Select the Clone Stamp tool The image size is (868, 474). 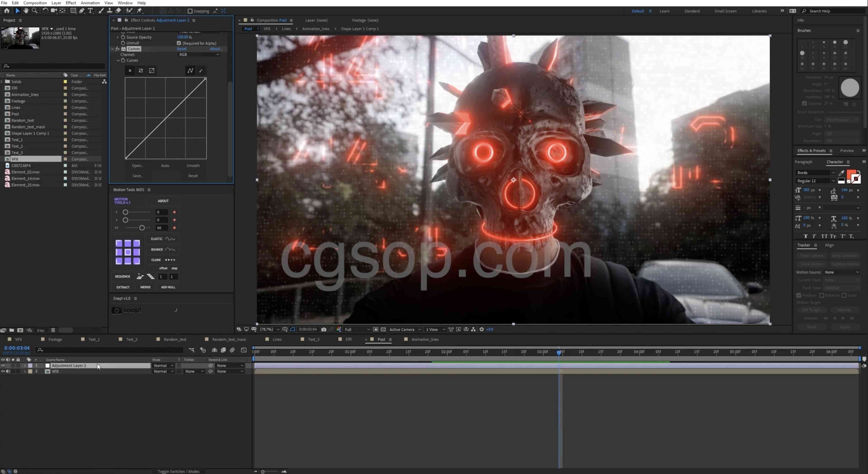(x=110, y=11)
